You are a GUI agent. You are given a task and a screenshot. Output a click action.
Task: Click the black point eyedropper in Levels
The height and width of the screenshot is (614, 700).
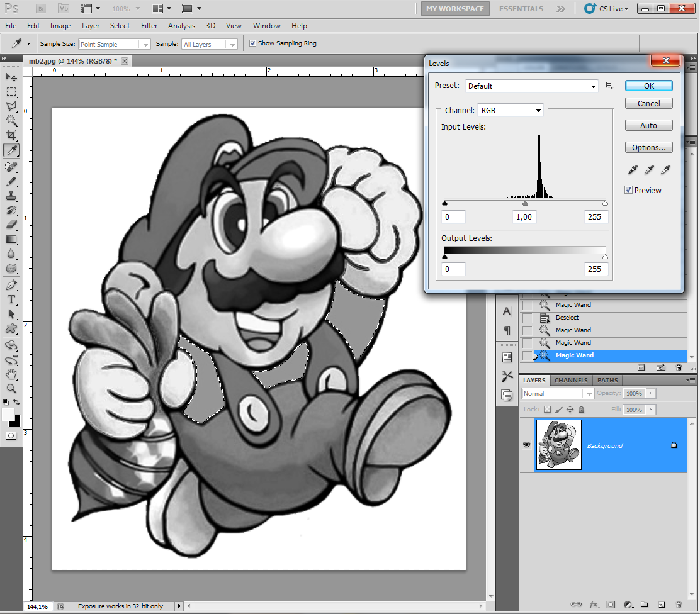[x=634, y=170]
